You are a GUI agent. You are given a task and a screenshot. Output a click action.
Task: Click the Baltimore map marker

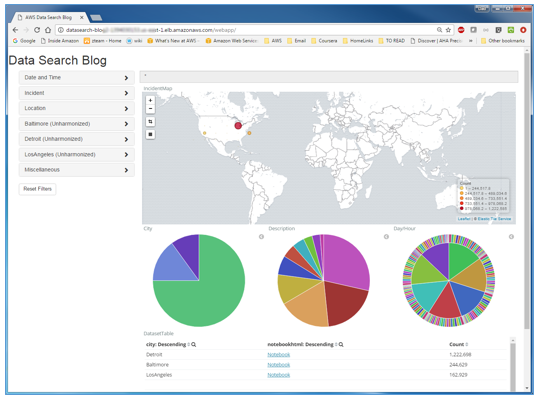pos(249,133)
